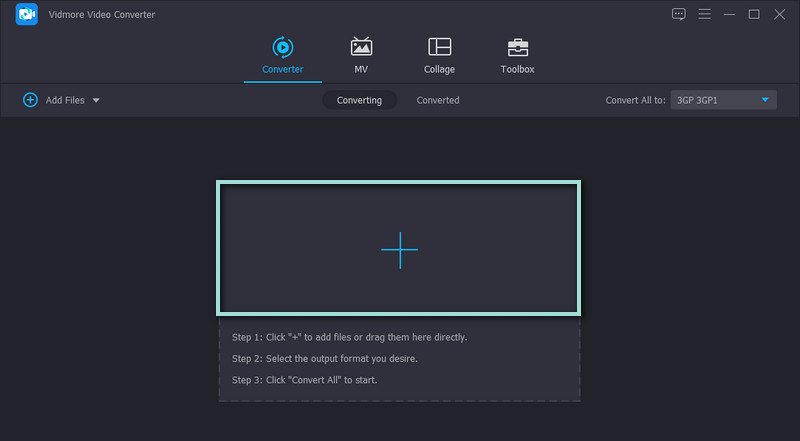Switch to the Converted tab

(x=438, y=100)
